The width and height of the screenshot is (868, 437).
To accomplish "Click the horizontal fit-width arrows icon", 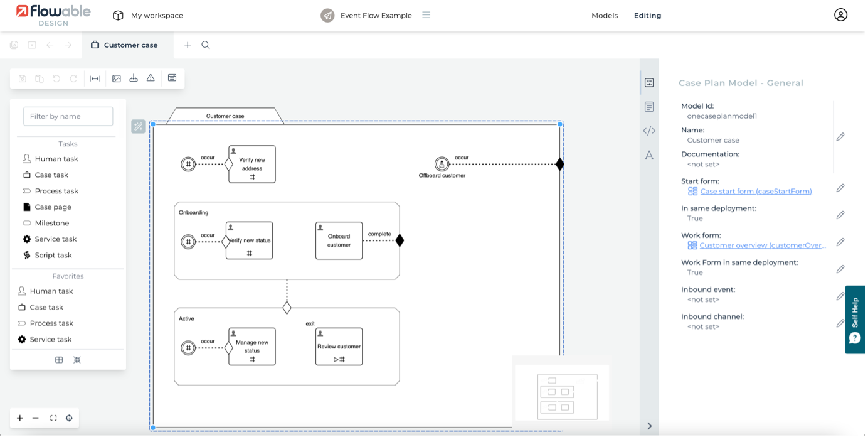I will pos(95,78).
